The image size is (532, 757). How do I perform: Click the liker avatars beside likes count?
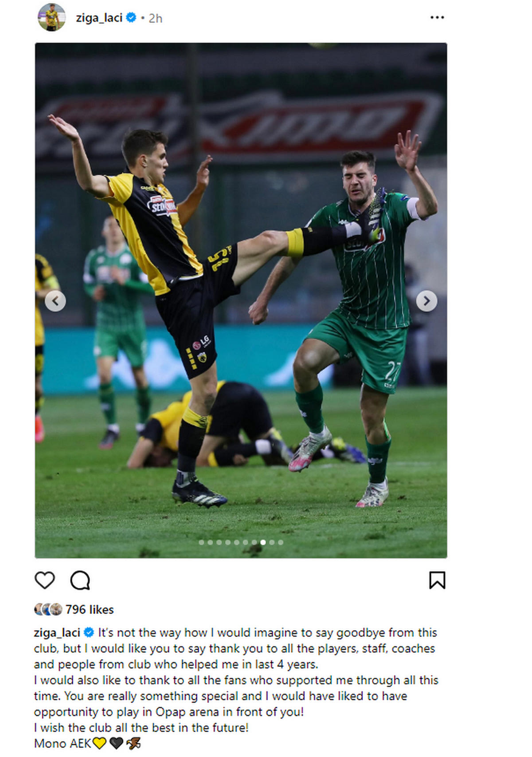(48, 609)
